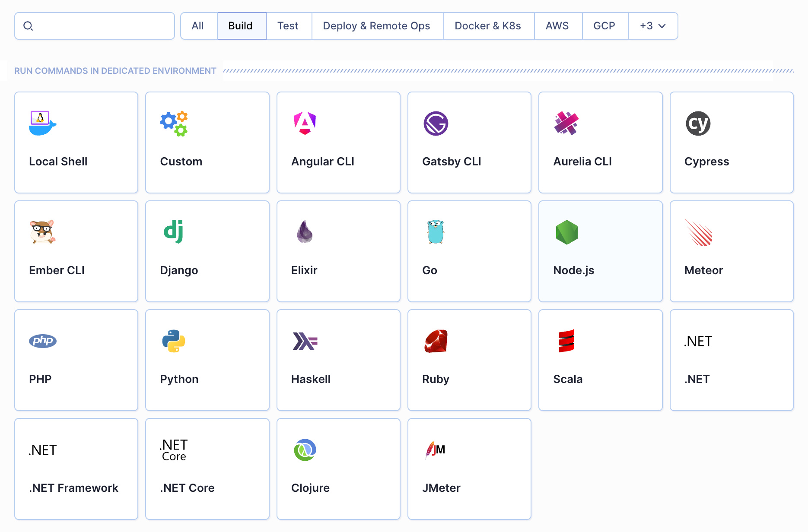Image resolution: width=808 pixels, height=532 pixels.
Task: Click the Elixir label
Action: pyautogui.click(x=304, y=270)
